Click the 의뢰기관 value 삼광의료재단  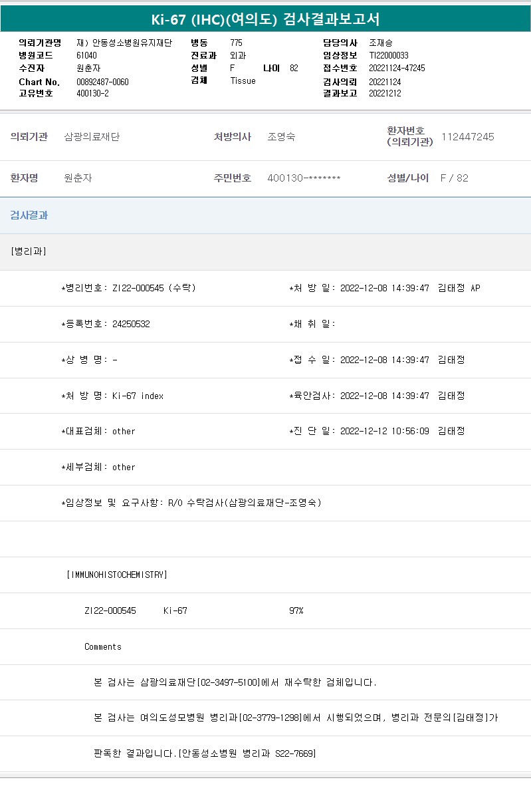[92, 137]
